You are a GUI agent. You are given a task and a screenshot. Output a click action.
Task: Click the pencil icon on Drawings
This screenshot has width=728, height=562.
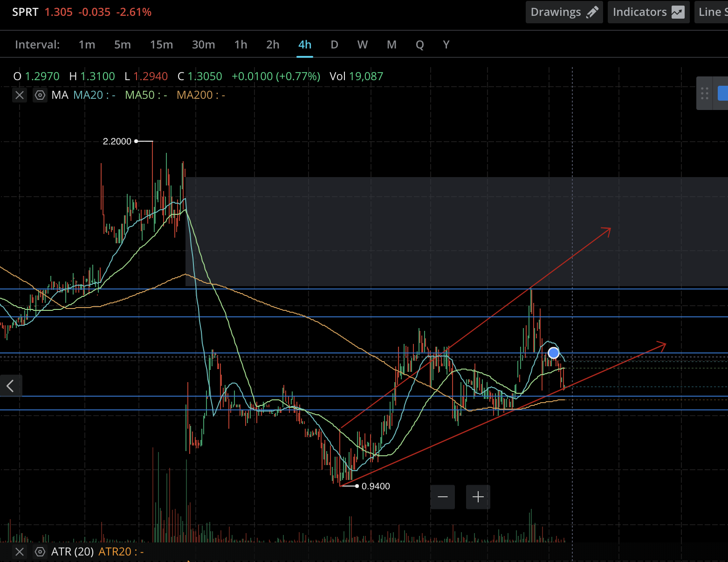click(592, 12)
